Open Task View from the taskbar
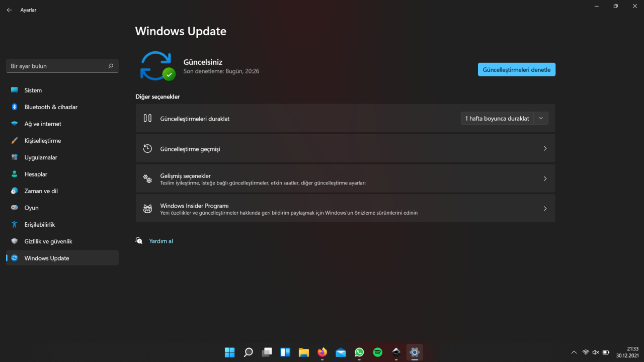 tap(267, 352)
